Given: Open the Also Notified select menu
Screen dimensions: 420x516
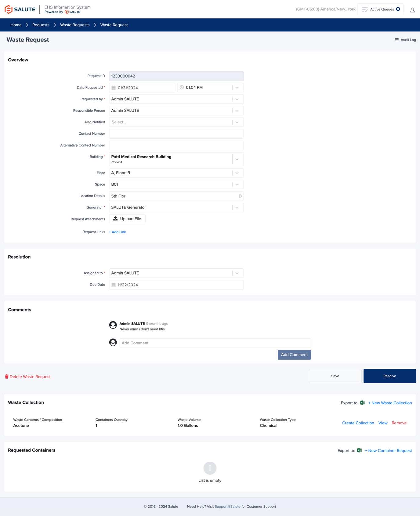Looking at the screenshot, I should pos(237,122).
